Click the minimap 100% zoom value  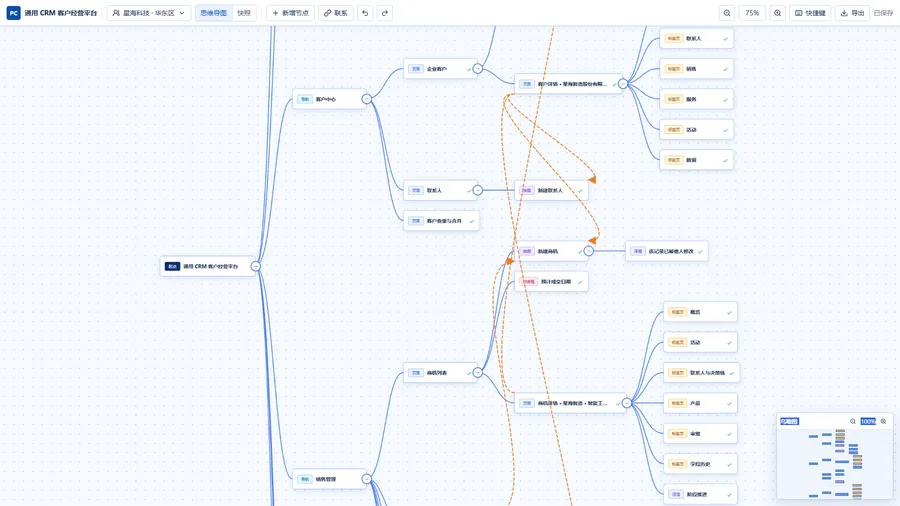868,421
